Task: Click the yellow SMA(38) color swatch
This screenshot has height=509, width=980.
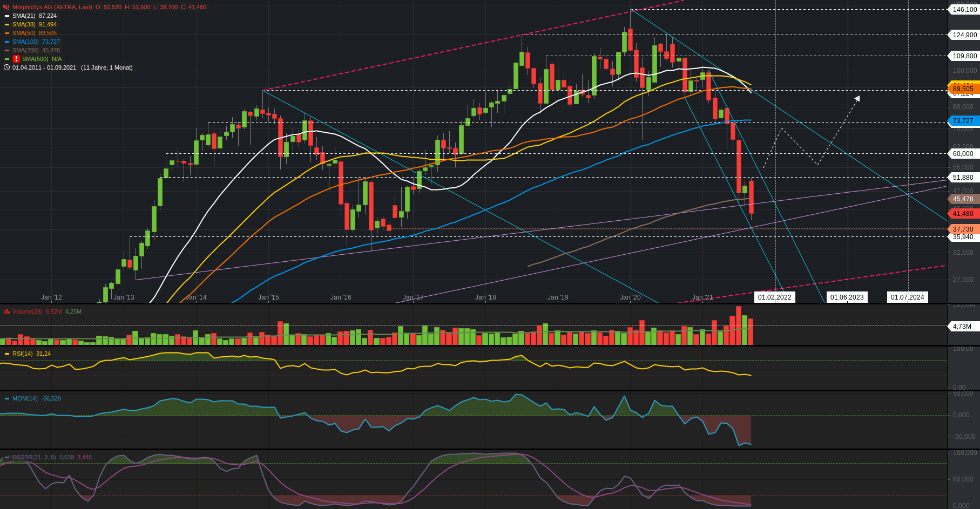Action: 7,24
